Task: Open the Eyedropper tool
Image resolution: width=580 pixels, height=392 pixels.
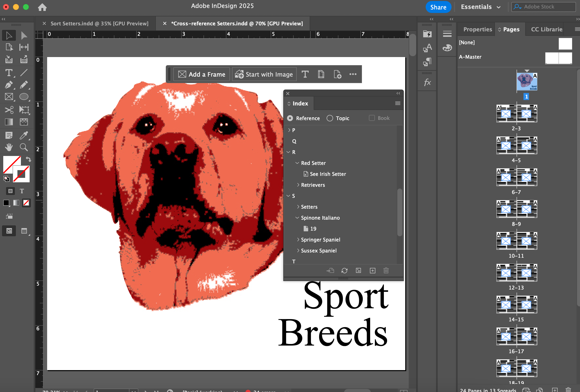Action: point(24,135)
